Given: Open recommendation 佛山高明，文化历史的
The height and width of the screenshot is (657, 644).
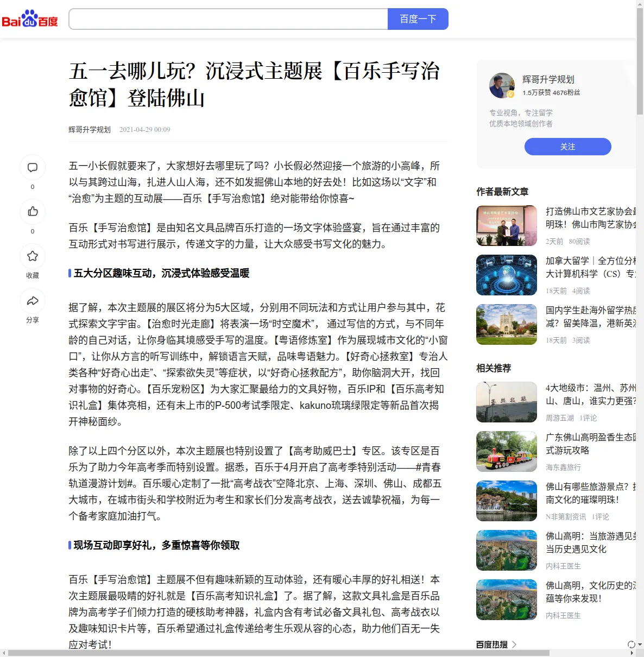Looking at the screenshot, I should [x=591, y=592].
